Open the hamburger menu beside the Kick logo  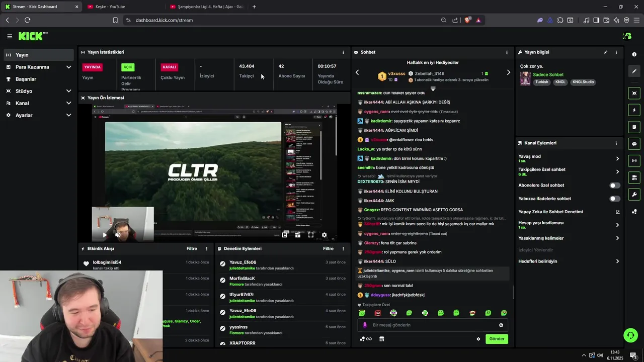pos(10,36)
